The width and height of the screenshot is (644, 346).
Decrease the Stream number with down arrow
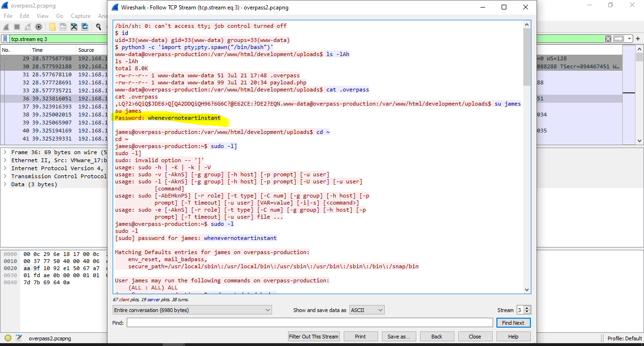click(x=527, y=312)
